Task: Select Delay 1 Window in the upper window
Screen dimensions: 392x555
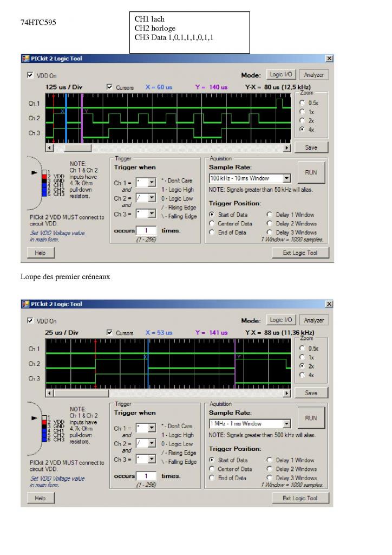Action: (x=269, y=215)
